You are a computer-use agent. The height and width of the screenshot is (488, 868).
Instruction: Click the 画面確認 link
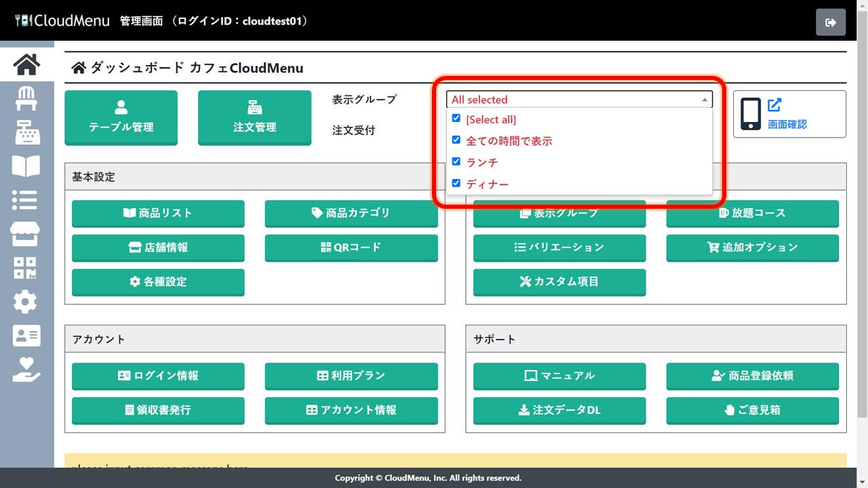[x=787, y=125]
